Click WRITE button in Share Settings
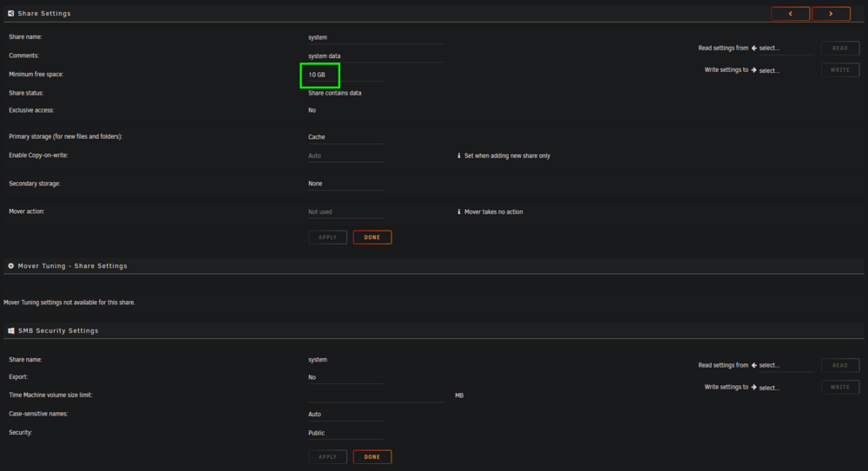Screen dimensions: 868x471 839,70
